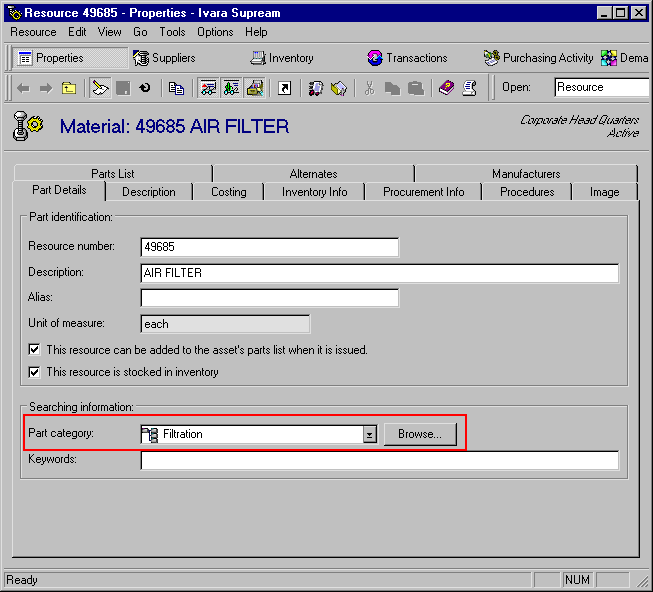
Task: Click the Revert undo arrow icon
Action: [x=145, y=88]
